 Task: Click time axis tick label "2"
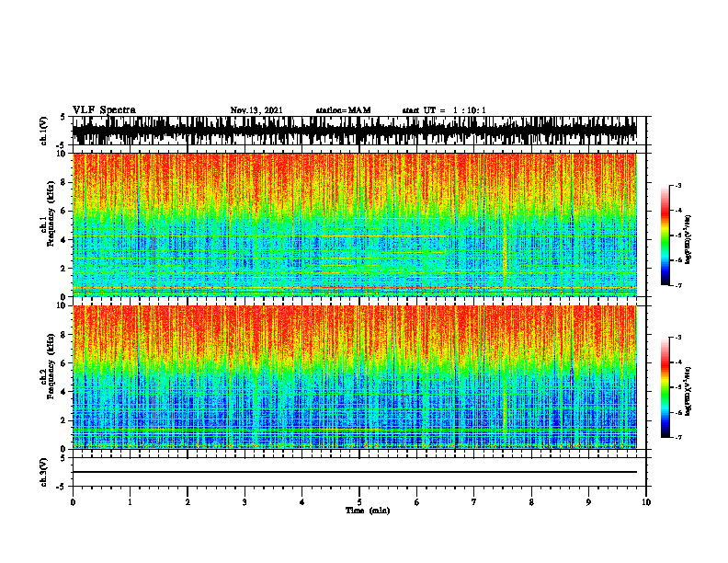point(188,502)
